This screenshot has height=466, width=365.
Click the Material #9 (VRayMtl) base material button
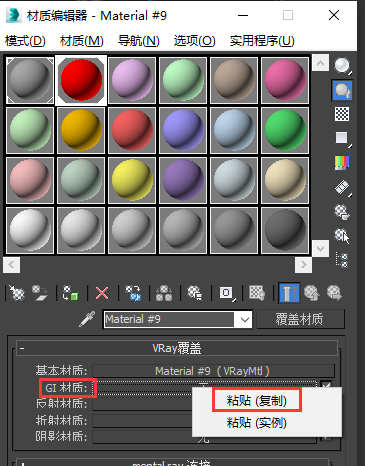[x=213, y=371]
